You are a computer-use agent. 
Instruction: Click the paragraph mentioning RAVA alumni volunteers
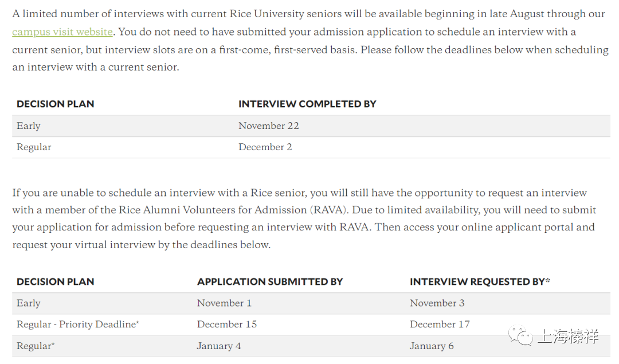point(304,219)
